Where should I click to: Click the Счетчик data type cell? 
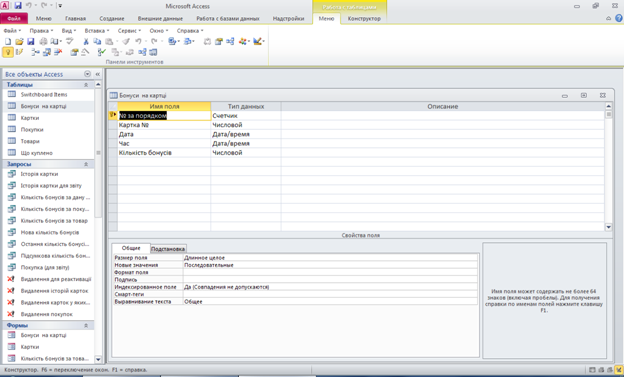point(246,116)
